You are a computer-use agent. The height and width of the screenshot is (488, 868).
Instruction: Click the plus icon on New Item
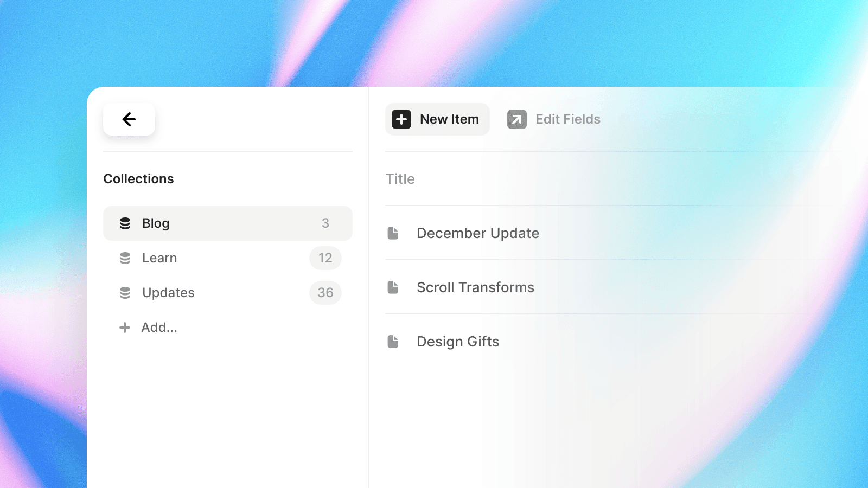401,119
